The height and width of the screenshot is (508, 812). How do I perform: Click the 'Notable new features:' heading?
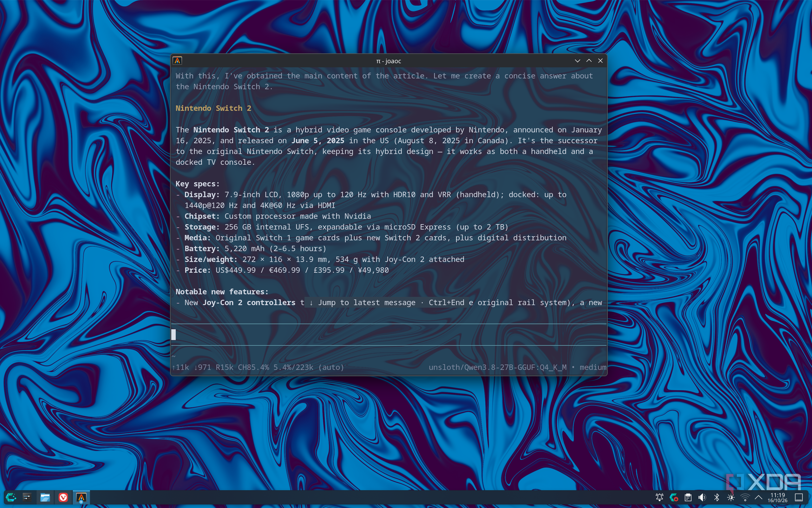222,292
